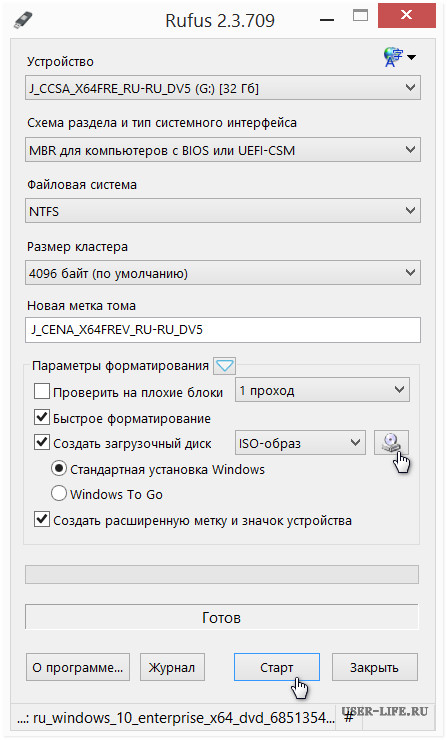Select the Windows To Go radio option
The width and height of the screenshot is (447, 740).
59,494
